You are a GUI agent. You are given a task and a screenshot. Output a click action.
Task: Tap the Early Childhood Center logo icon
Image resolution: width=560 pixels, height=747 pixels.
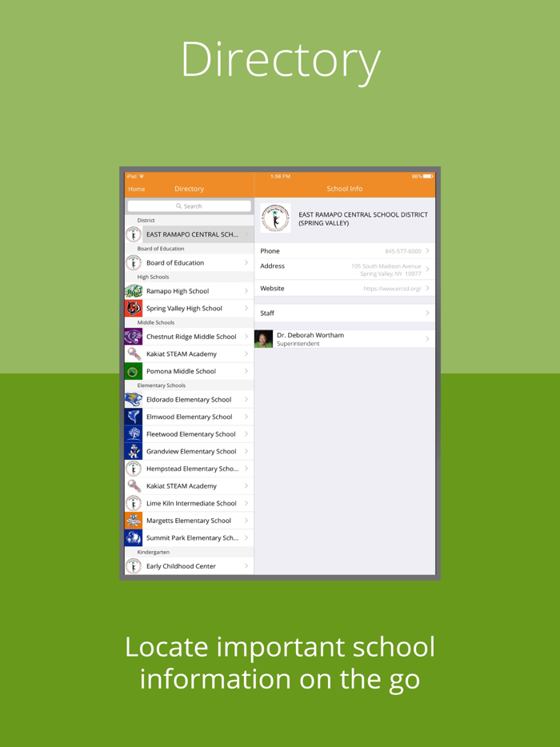tap(134, 566)
